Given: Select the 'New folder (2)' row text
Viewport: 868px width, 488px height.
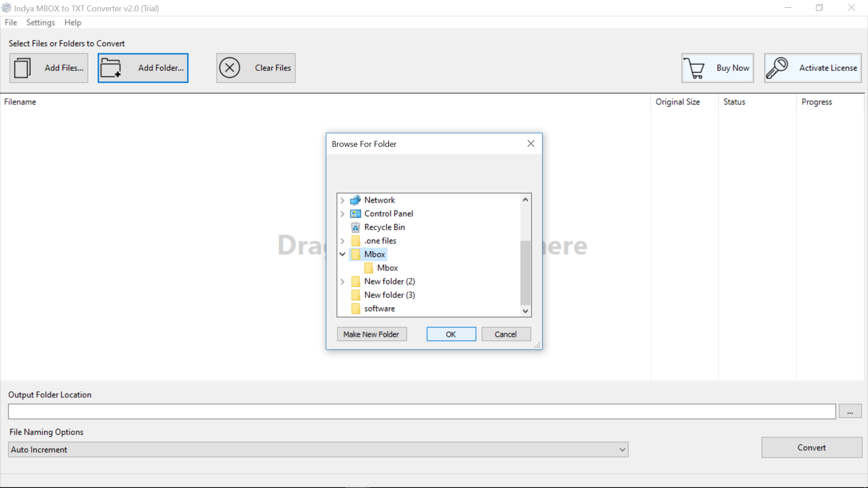Looking at the screenshot, I should coord(390,281).
